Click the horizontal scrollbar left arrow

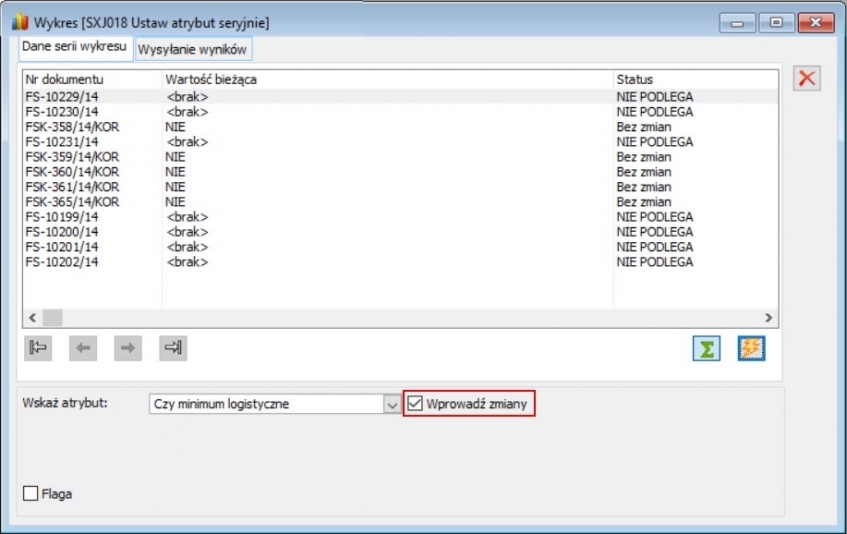[32, 317]
